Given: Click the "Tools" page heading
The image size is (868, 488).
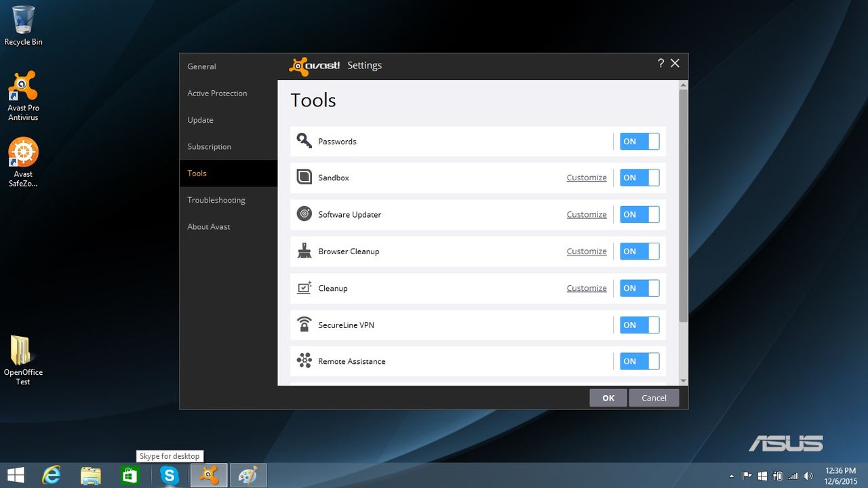Looking at the screenshot, I should (313, 100).
